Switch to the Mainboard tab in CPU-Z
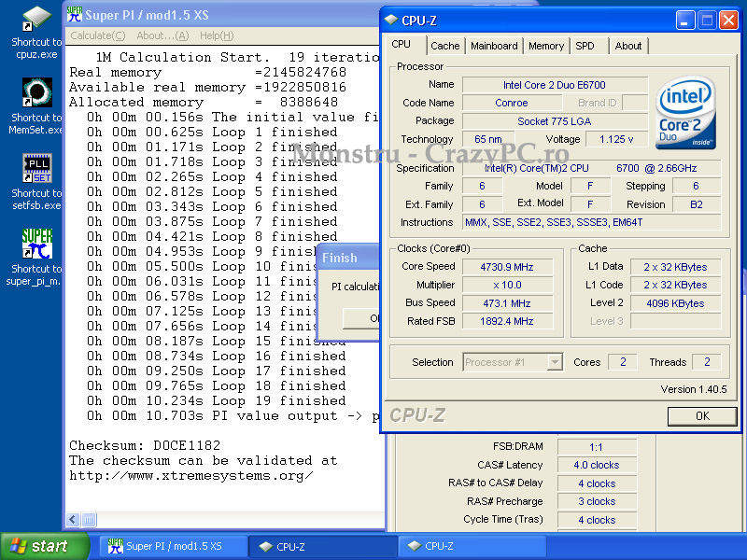 click(x=494, y=46)
